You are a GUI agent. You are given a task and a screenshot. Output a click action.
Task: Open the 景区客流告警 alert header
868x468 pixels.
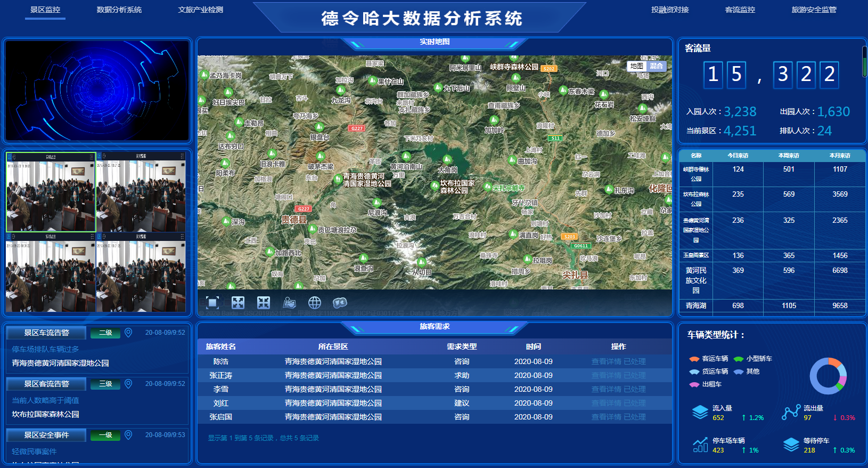46,384
